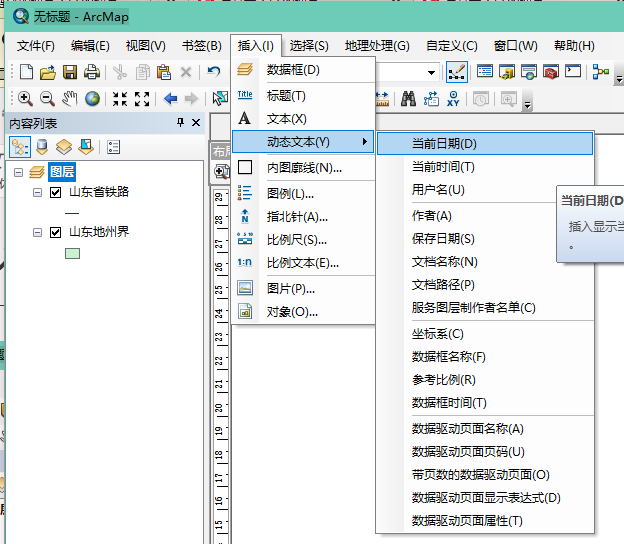Switch to List By Source

click(x=42, y=147)
